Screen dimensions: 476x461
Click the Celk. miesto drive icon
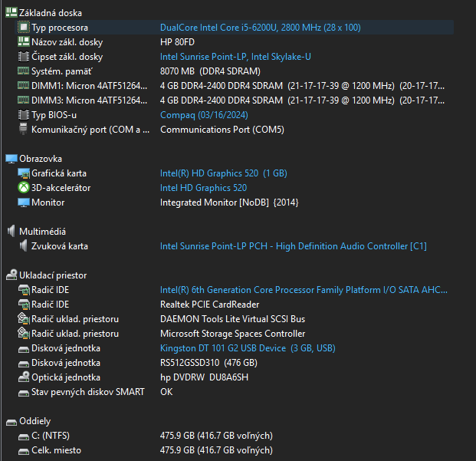(x=23, y=451)
